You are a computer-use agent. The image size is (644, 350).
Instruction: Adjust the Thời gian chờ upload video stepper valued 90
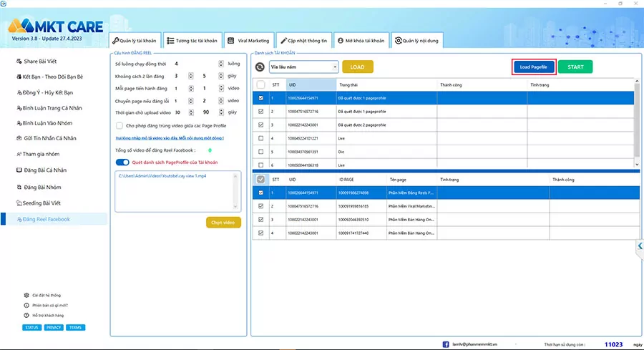221,112
